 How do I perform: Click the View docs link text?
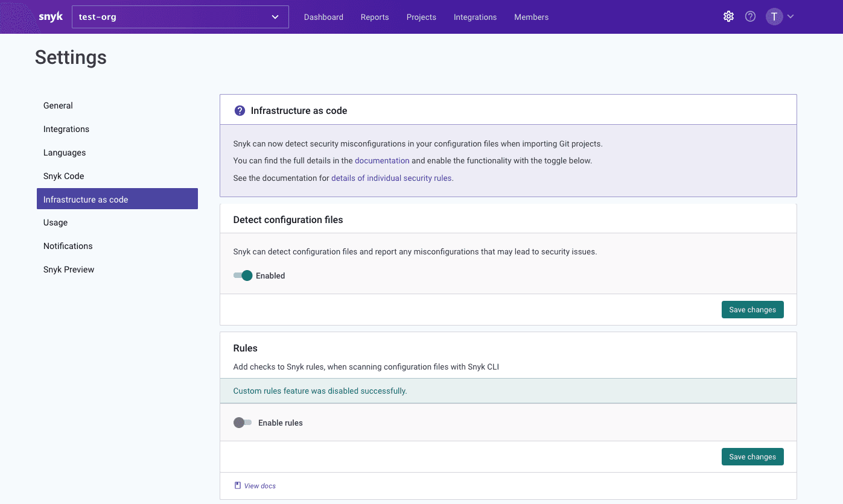260,486
